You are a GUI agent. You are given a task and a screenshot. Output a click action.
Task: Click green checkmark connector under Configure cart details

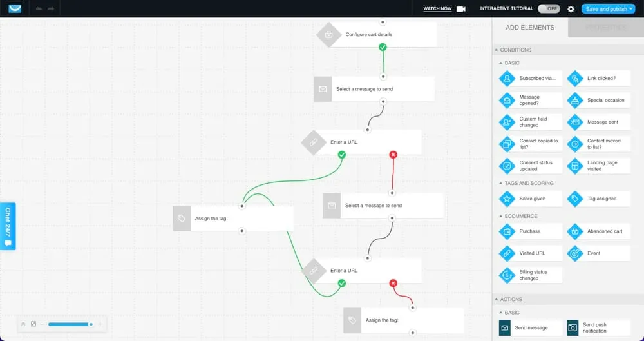pos(383,47)
